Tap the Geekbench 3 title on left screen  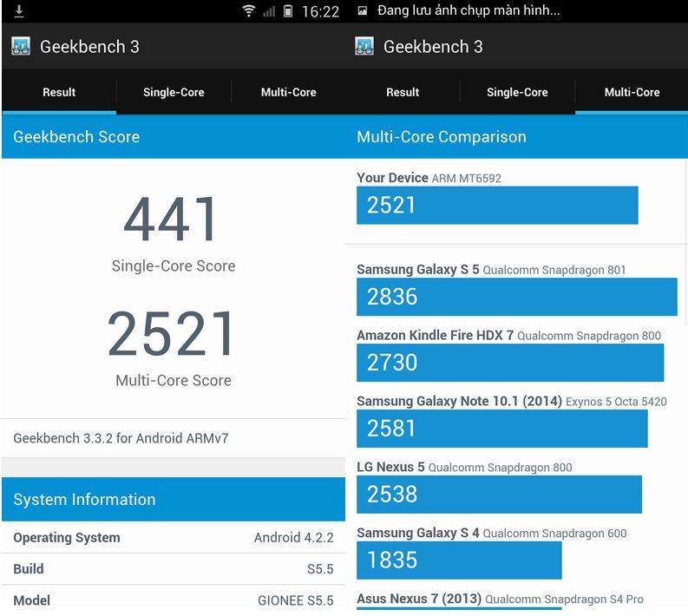coord(89,47)
